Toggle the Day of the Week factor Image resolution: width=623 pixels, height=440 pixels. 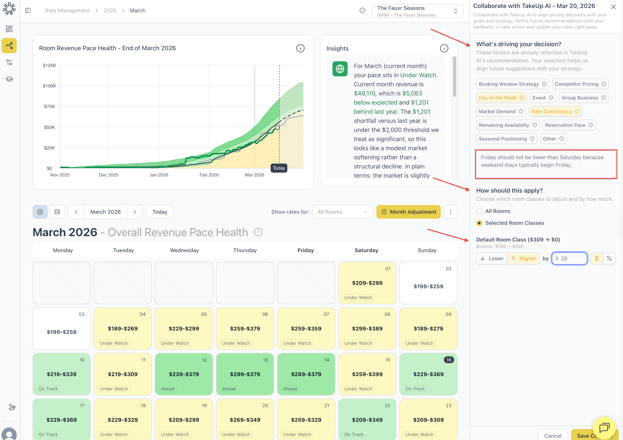pos(498,98)
